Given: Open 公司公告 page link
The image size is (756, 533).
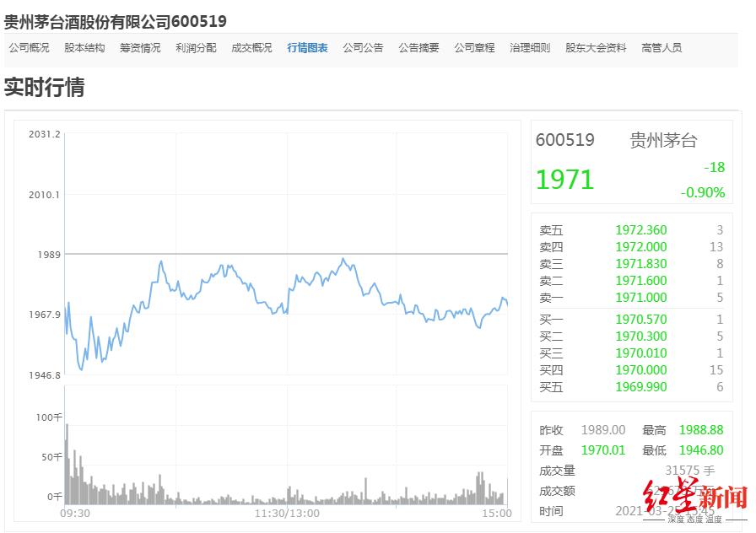Looking at the screenshot, I should (x=363, y=48).
